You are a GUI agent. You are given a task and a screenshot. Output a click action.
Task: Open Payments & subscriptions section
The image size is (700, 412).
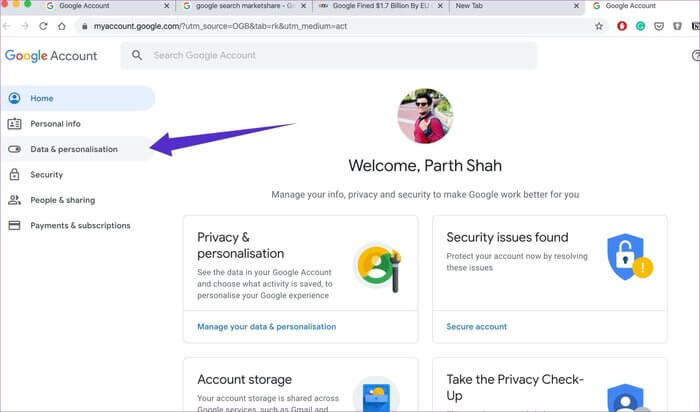click(x=77, y=225)
